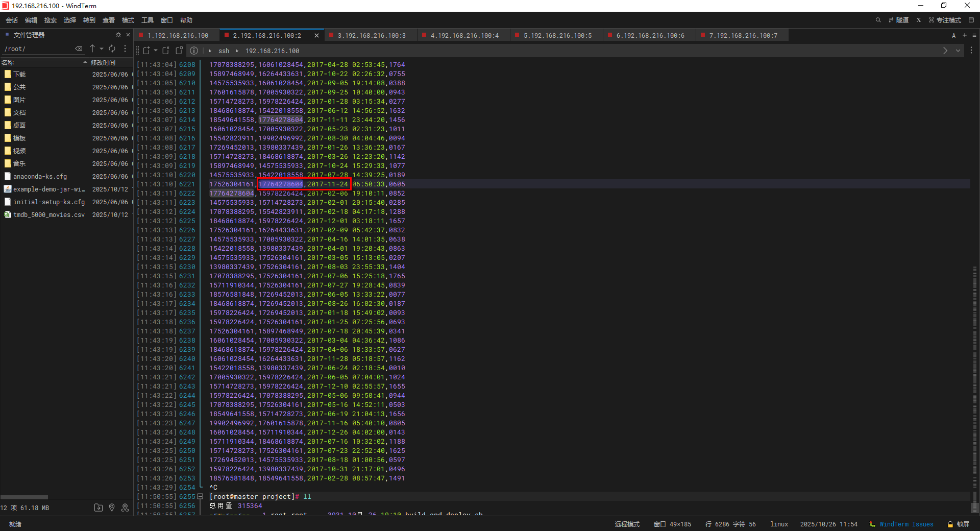The height and width of the screenshot is (531, 980).
Task: Expand the address bar chevron dropdown
Action: click(x=958, y=51)
